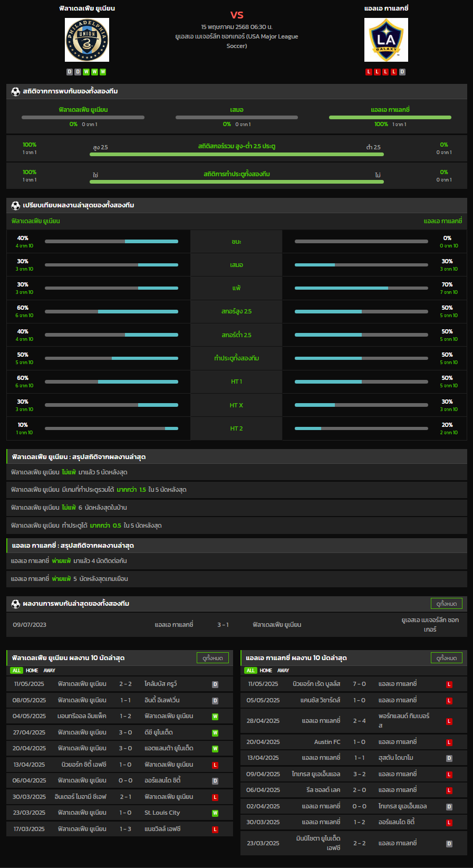
Task: Click the D badge in LA Galaxy's 23/03/2025 row
Action: click(x=449, y=844)
